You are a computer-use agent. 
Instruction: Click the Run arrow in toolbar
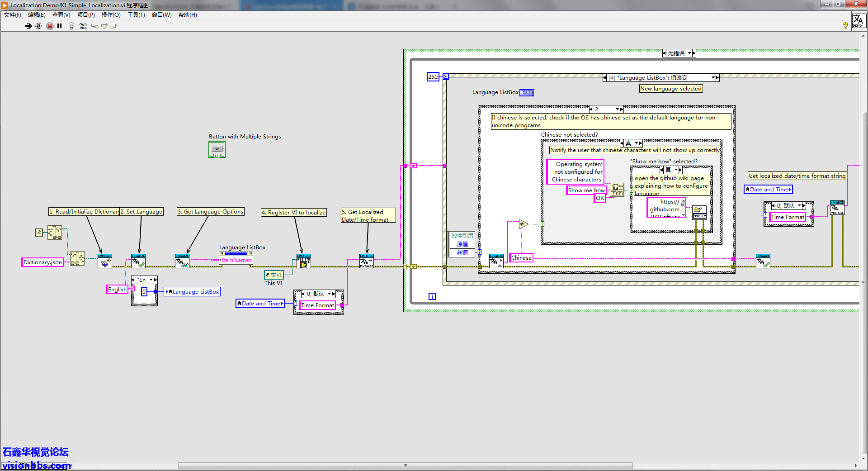28,26
